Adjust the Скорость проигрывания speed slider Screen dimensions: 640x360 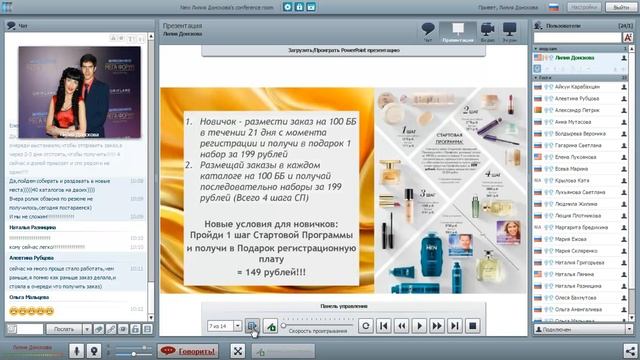(x=283, y=325)
